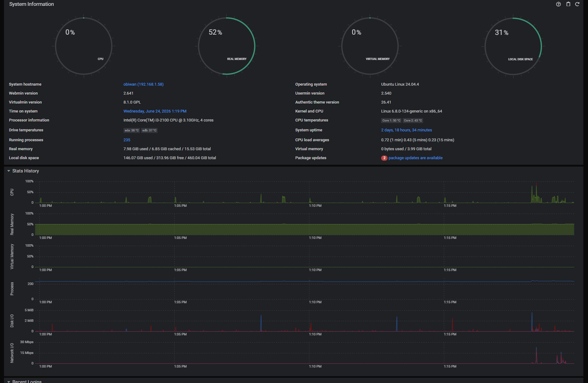Image resolution: width=588 pixels, height=383 pixels.
Task: Open running processes count 235
Action: click(127, 140)
